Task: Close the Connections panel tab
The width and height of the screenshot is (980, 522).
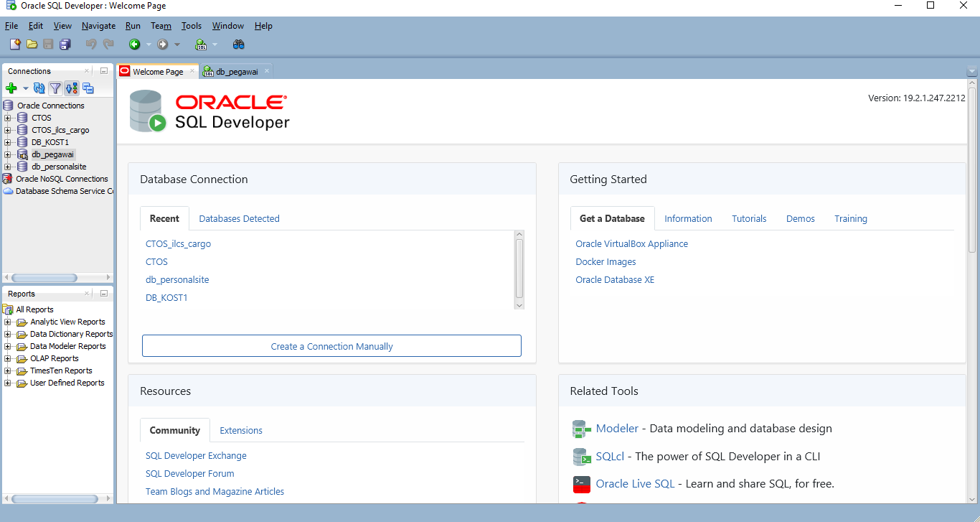Action: point(88,71)
